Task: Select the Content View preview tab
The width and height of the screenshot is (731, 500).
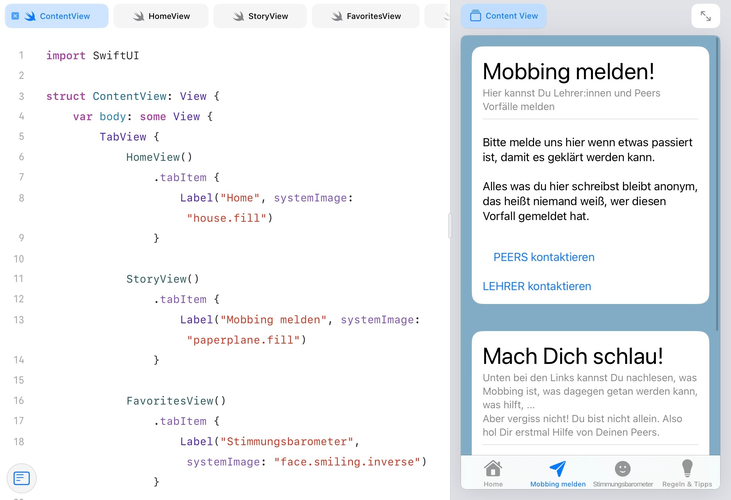Action: click(503, 16)
